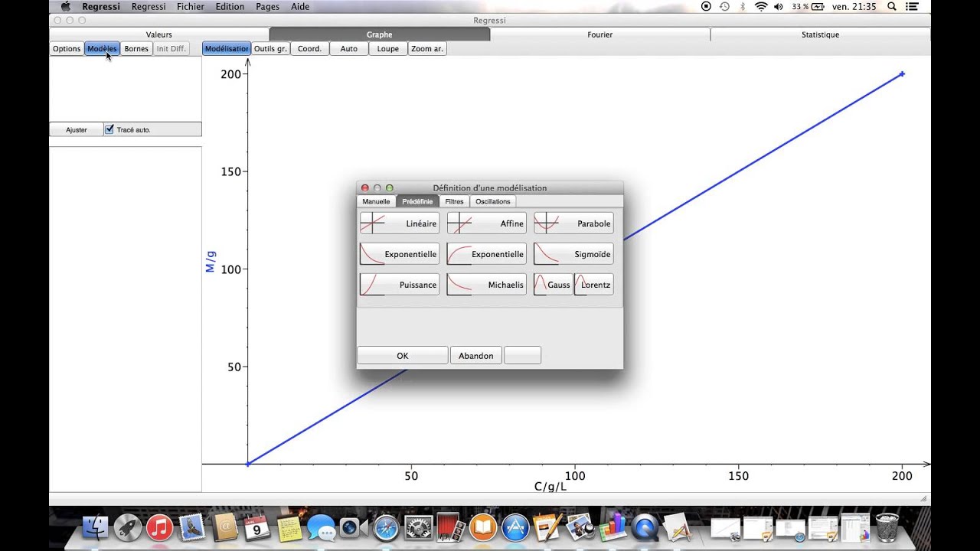Open QuickTime Player from the dock
The width and height of the screenshot is (980, 551).
click(x=645, y=527)
